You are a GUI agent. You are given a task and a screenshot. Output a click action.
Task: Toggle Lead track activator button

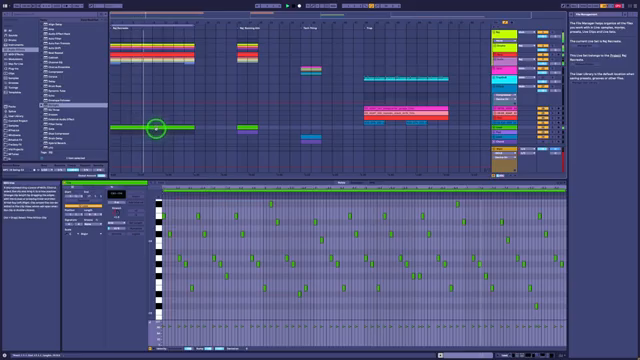pos(542,128)
